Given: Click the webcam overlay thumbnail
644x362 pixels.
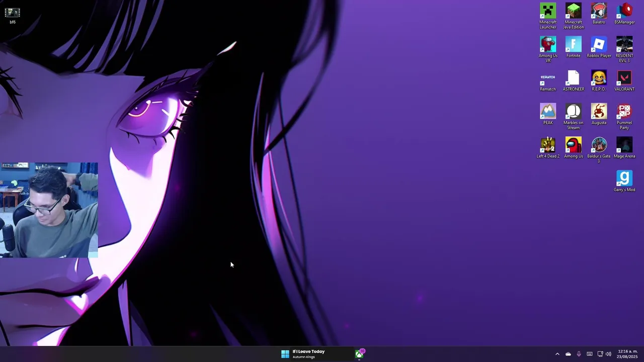Looking at the screenshot, I should [49, 210].
